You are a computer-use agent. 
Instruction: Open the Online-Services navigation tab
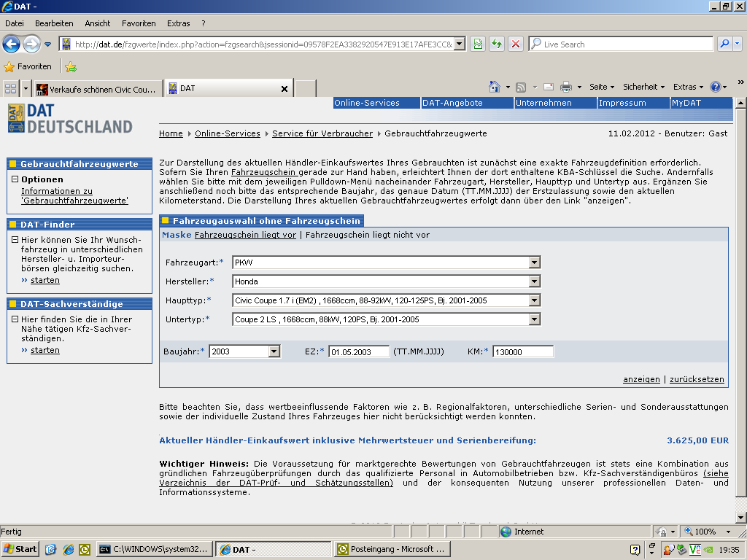(376, 103)
